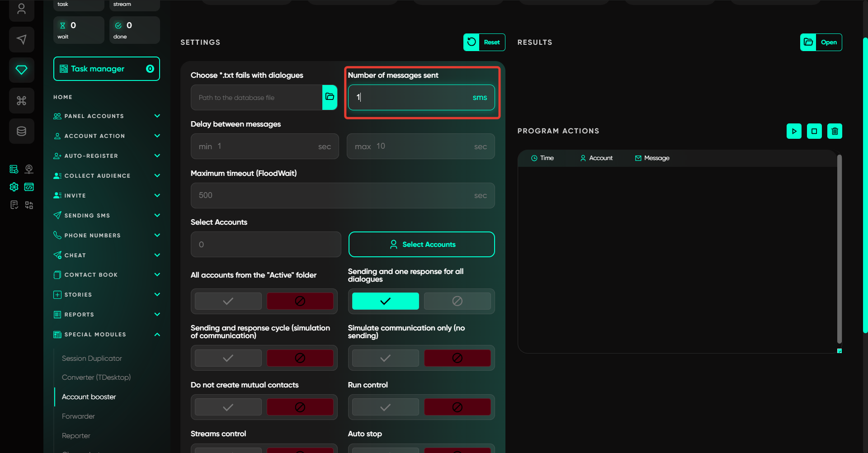
Task: Disable Sending and one response for all dialogues
Action: (457, 301)
